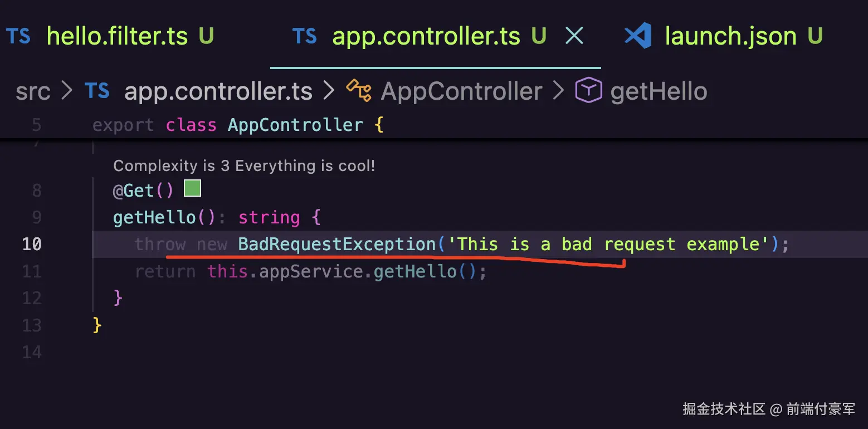
Task: Click the 'Complexity is 3' code lens
Action: (x=244, y=165)
